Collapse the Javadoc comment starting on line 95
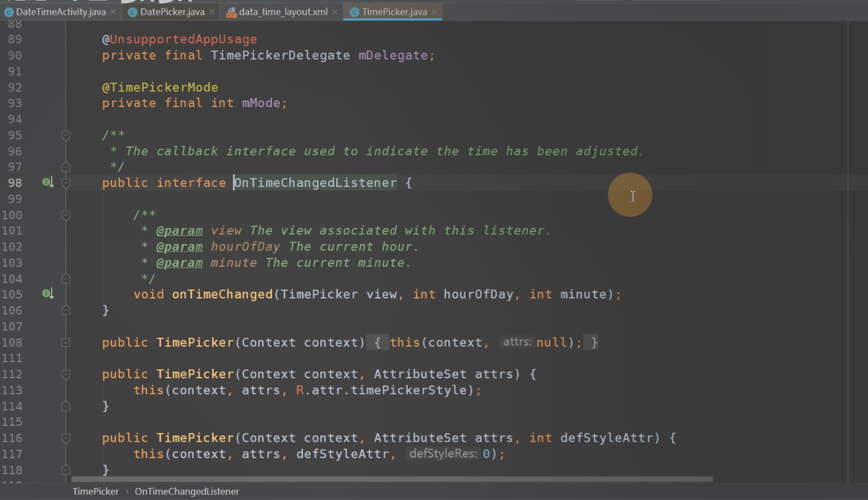The height and width of the screenshot is (500, 868). 65,135
